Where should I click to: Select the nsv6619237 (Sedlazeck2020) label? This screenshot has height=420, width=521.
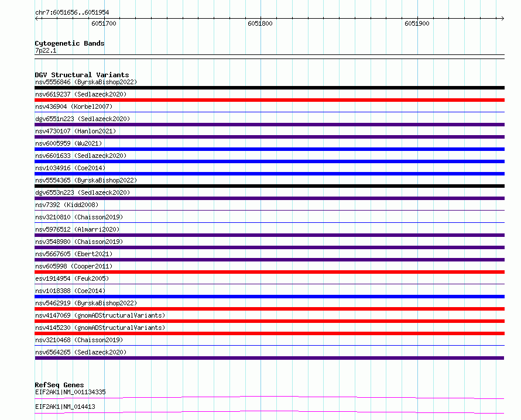tap(81, 94)
